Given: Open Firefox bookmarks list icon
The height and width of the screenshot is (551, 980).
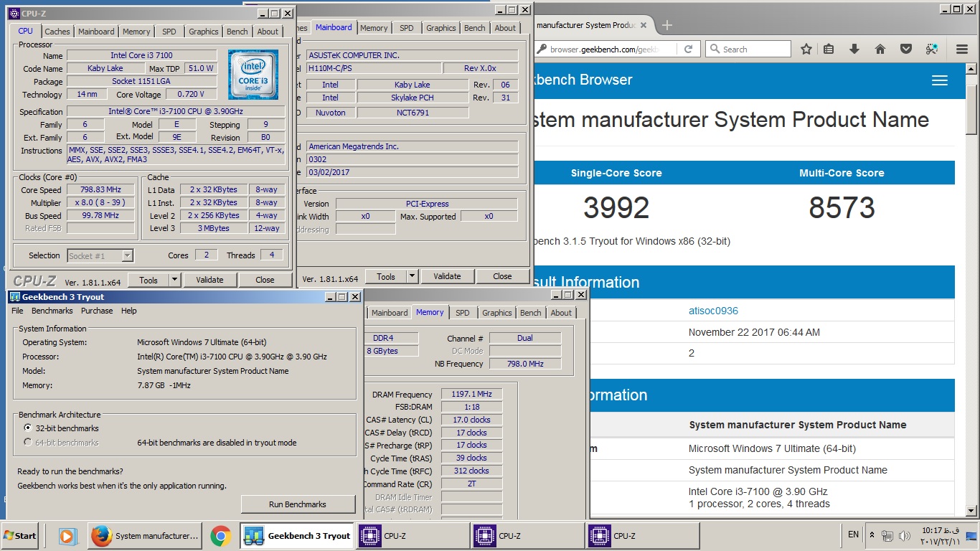Looking at the screenshot, I should point(829,50).
